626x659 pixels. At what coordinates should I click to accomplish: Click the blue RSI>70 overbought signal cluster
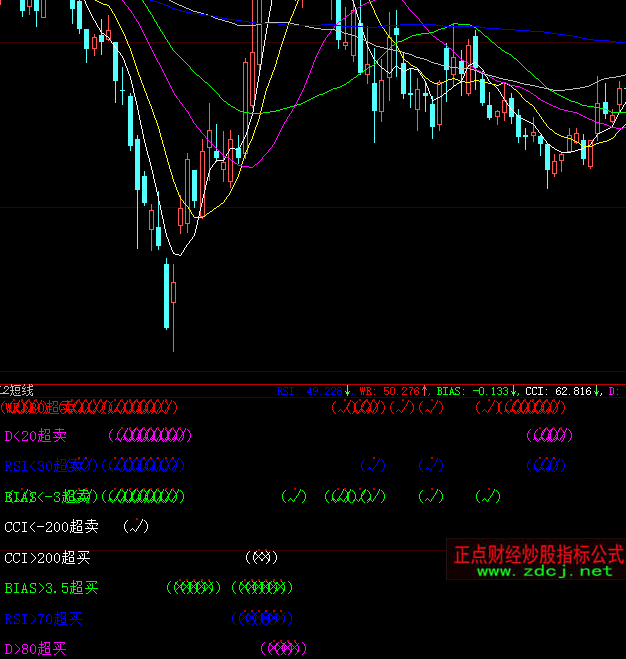[x=260, y=619]
